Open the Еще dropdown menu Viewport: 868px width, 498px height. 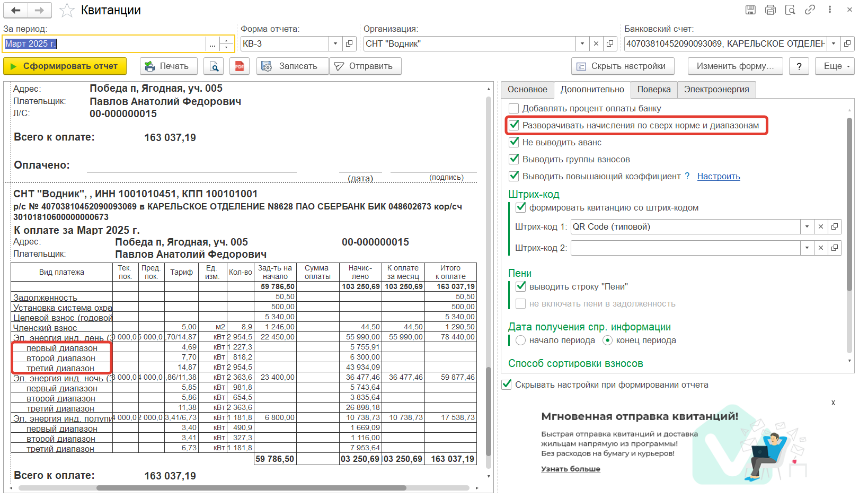(835, 66)
